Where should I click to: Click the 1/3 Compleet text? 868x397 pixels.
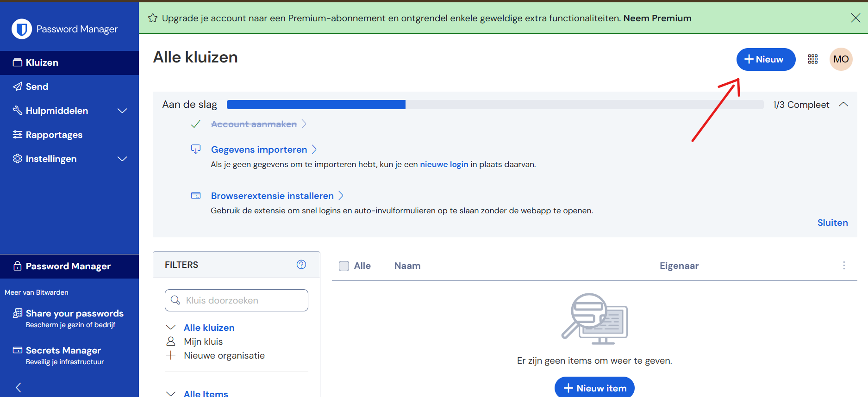point(801,105)
